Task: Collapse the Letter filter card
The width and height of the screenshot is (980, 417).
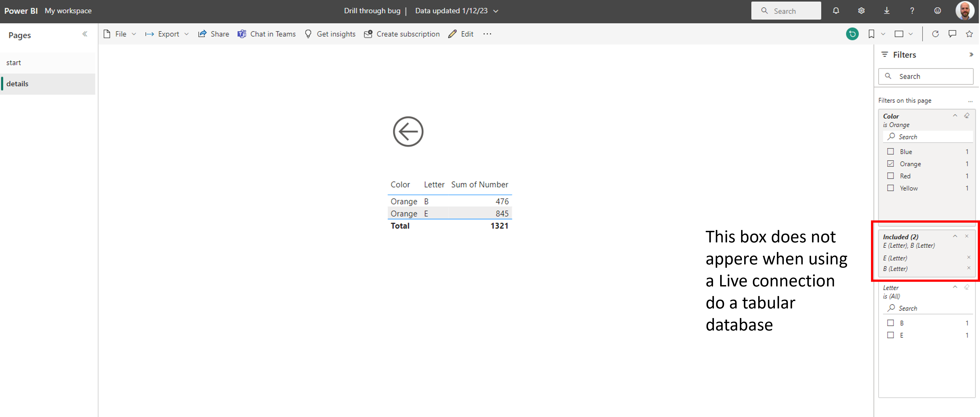Action: 954,287
